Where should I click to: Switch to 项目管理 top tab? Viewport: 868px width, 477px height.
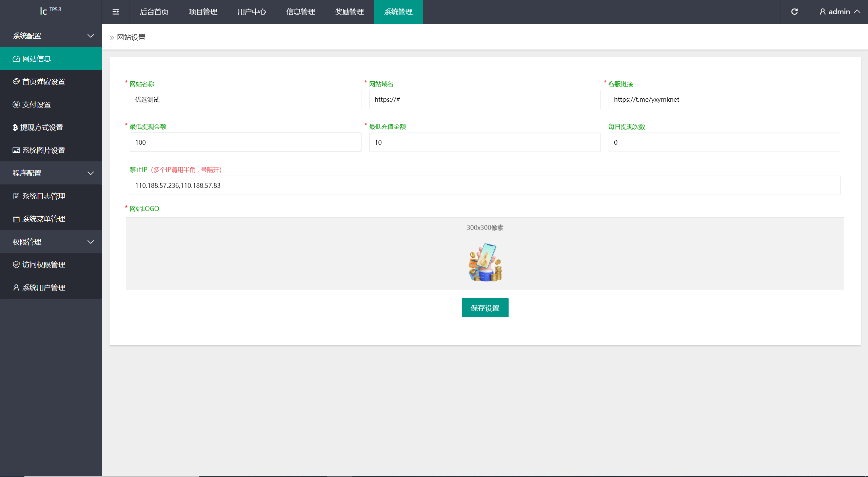coord(203,12)
